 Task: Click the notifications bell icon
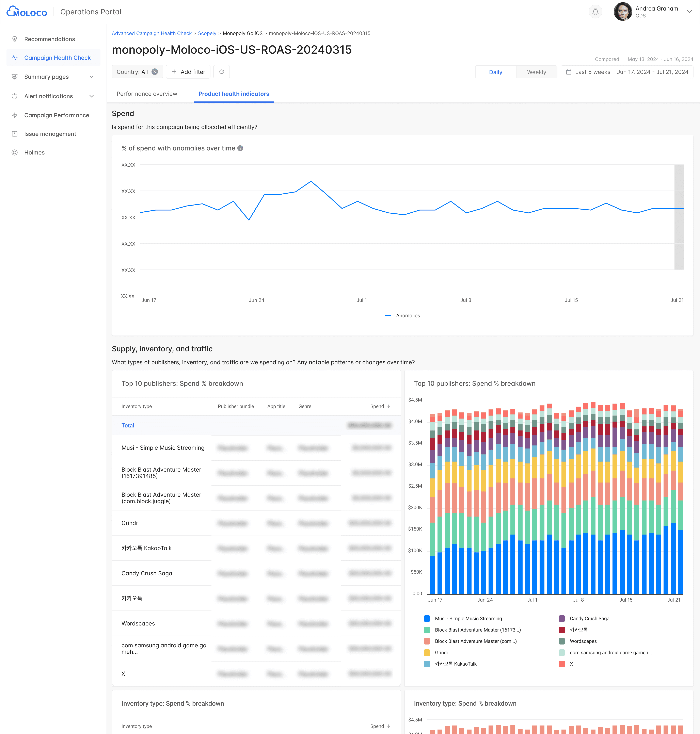[x=595, y=12]
